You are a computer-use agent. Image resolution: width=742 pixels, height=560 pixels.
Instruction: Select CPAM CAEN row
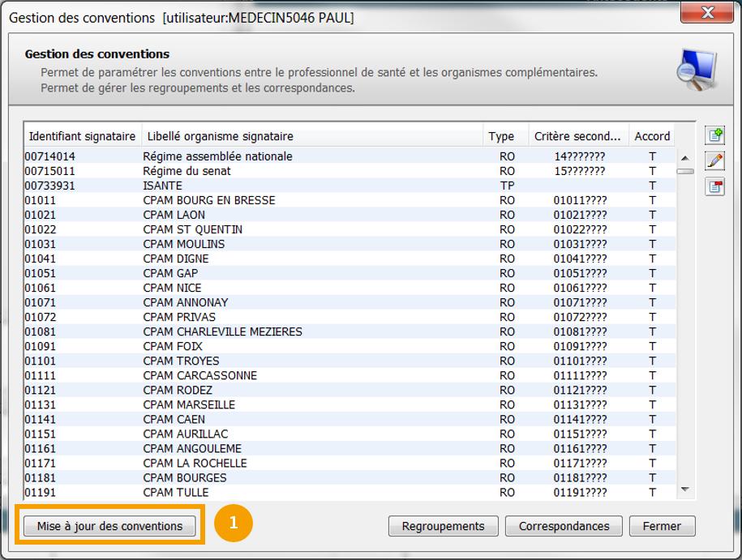pyautogui.click(x=350, y=420)
